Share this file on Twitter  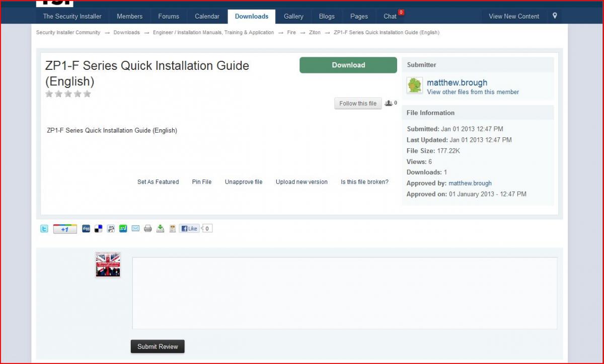point(44,229)
